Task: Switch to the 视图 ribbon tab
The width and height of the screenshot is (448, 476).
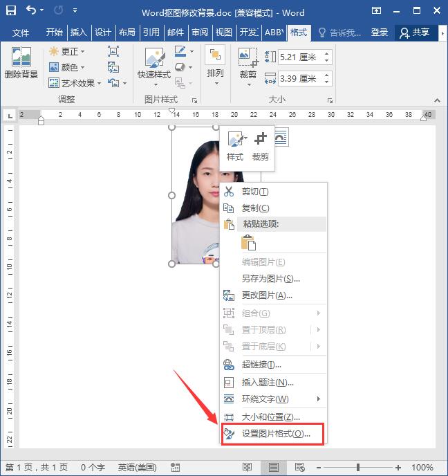Action: click(x=223, y=33)
